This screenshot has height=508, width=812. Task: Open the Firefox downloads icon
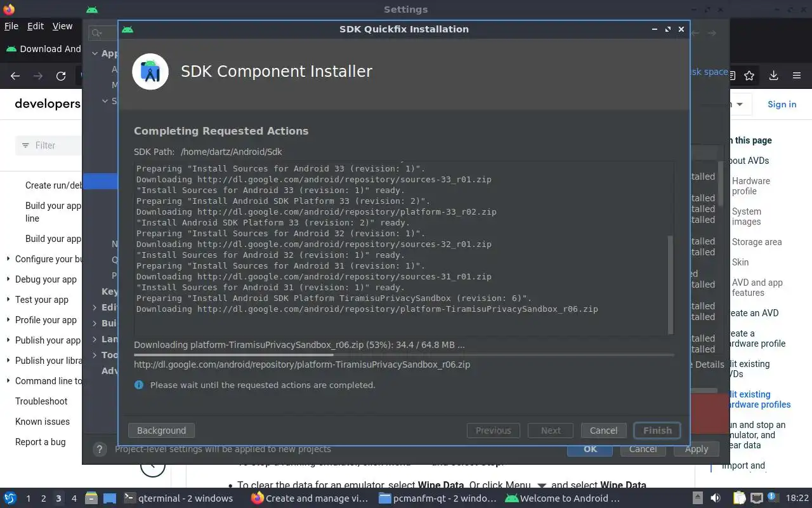[x=773, y=76]
